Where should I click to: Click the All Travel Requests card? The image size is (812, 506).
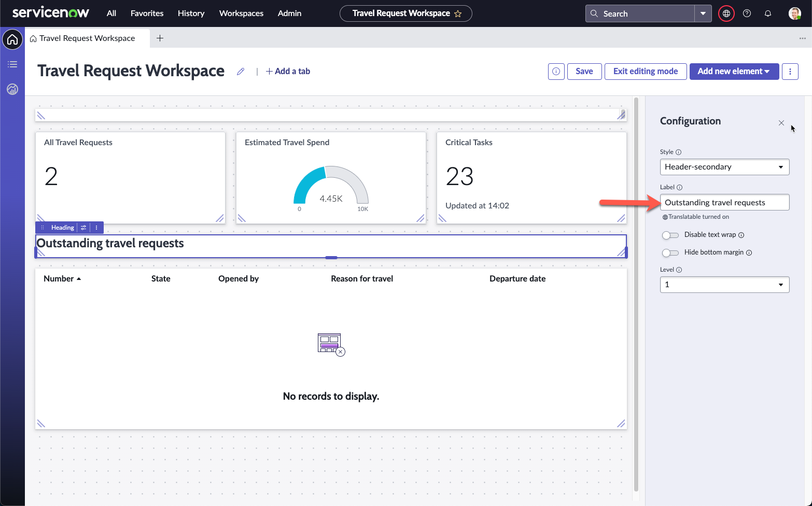point(130,178)
